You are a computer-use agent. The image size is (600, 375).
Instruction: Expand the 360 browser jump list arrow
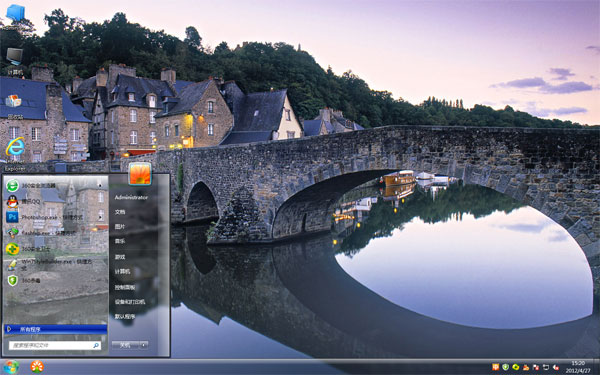click(101, 186)
